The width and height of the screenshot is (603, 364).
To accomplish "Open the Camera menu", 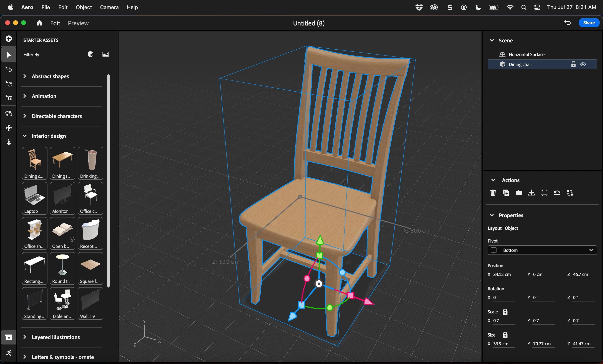I will 109,7.
